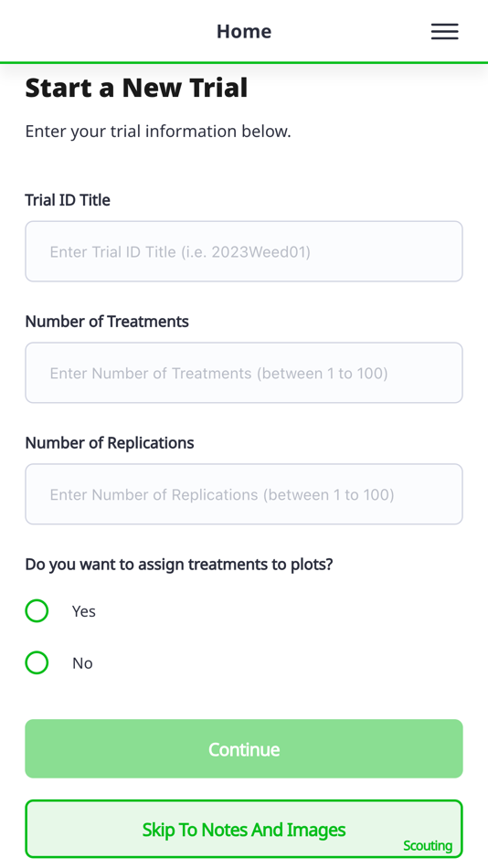This screenshot has width=488, height=868.
Task: Focus the Trial ID Title input field
Action: click(244, 251)
